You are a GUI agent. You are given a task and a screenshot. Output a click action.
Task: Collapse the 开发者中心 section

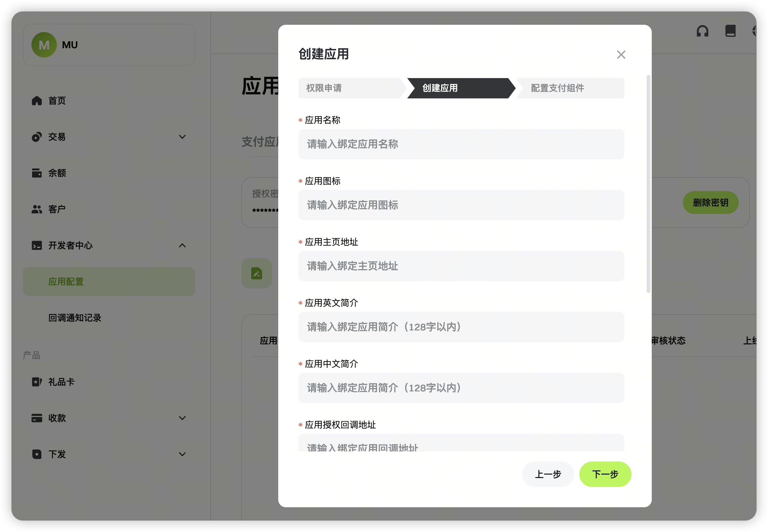pos(182,246)
